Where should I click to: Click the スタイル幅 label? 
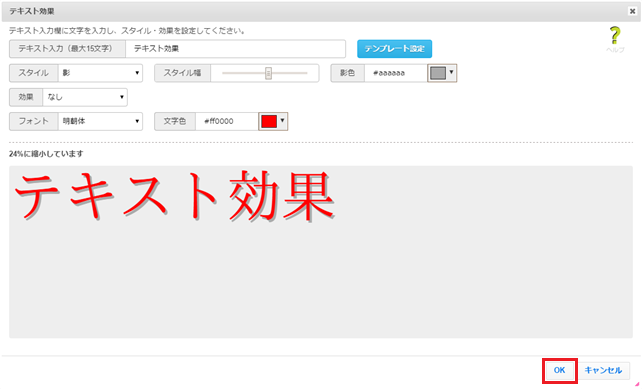pos(183,73)
